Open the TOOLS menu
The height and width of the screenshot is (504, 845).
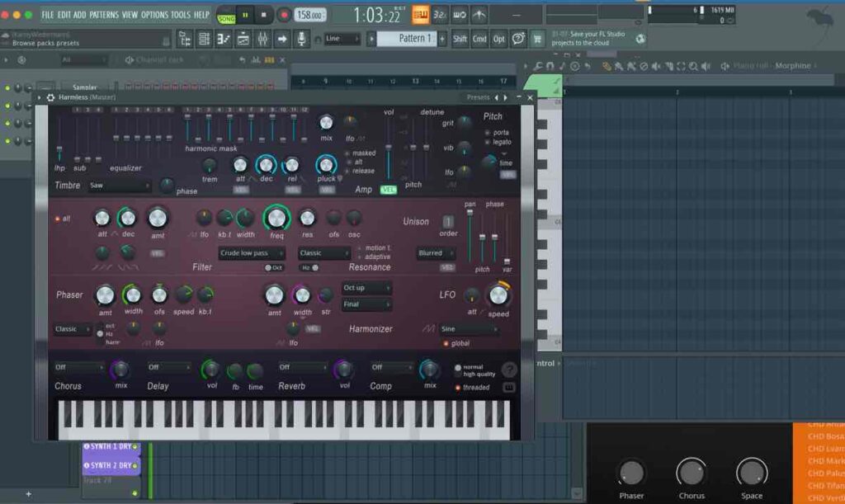181,15
